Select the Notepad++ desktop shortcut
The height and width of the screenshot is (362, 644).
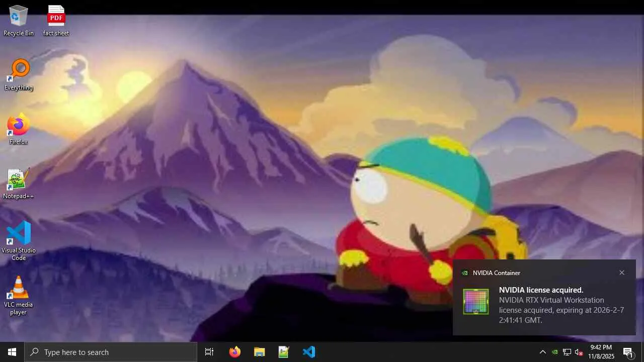pos(19,184)
